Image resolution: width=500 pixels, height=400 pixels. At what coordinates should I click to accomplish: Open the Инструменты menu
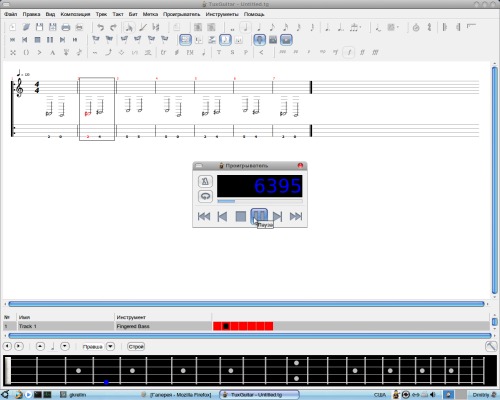[222, 14]
